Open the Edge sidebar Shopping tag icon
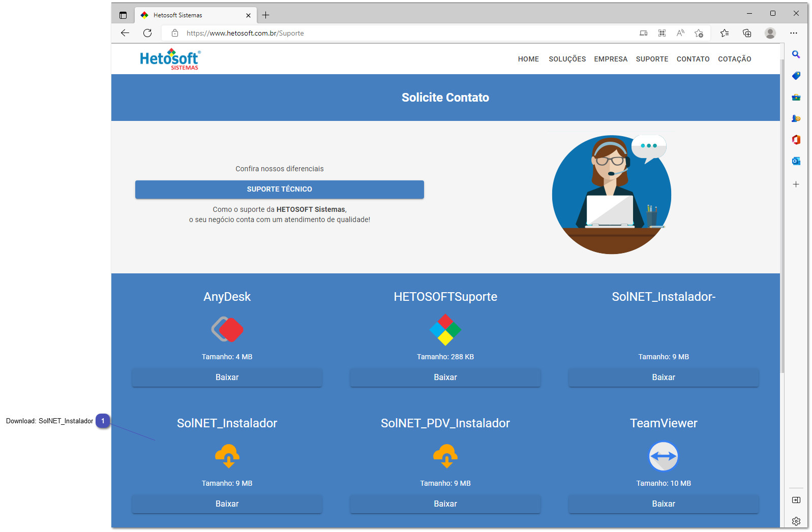Screen dimensions: 812x532 point(796,76)
